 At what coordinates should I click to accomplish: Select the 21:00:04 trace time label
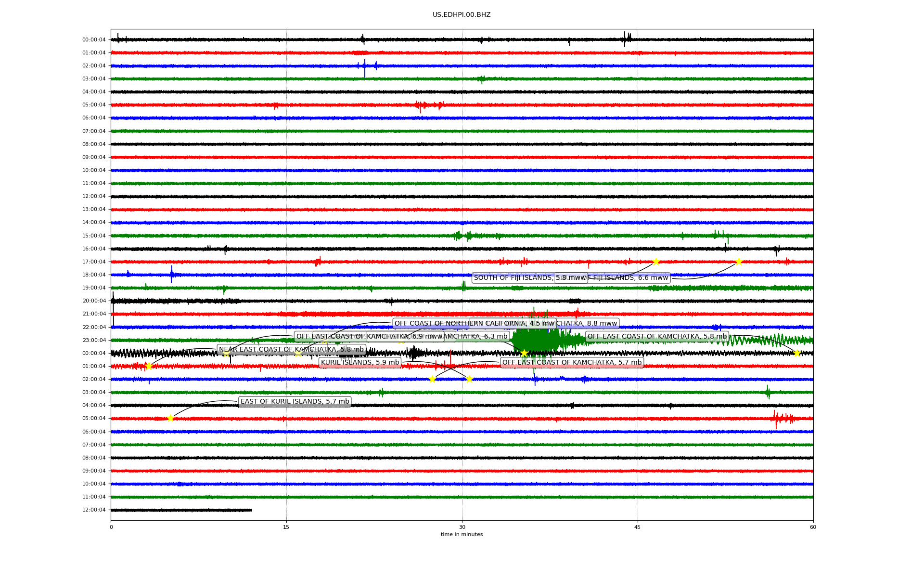coord(94,314)
